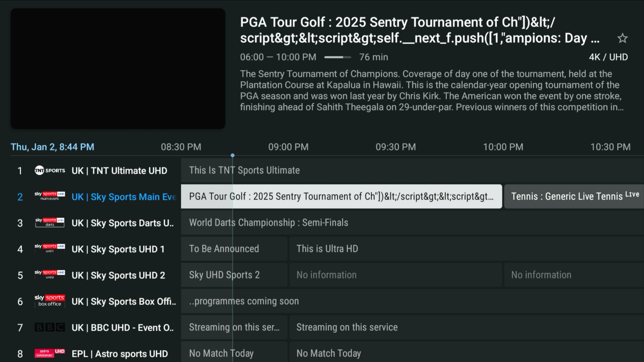The height and width of the screenshot is (362, 644).
Task: Select the UK | TNT Ultimate UHD channel
Action: click(x=119, y=171)
